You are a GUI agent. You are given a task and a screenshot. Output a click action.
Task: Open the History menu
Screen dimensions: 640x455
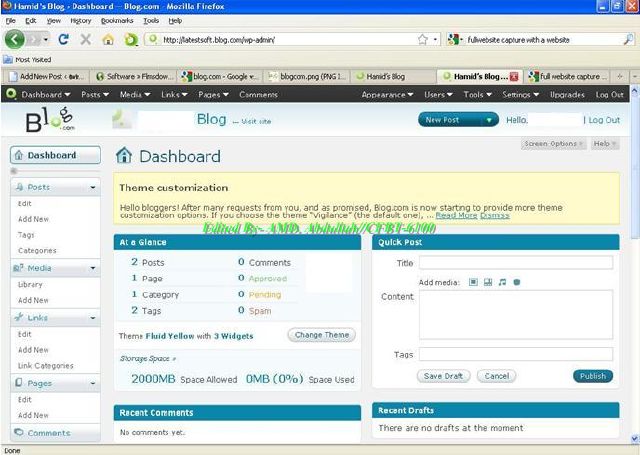coord(80,20)
